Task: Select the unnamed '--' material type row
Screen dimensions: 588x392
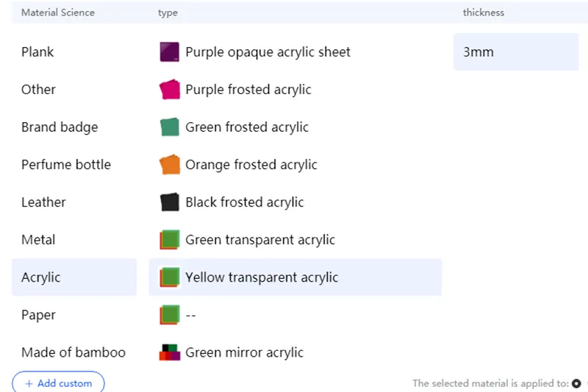Action: coord(191,315)
